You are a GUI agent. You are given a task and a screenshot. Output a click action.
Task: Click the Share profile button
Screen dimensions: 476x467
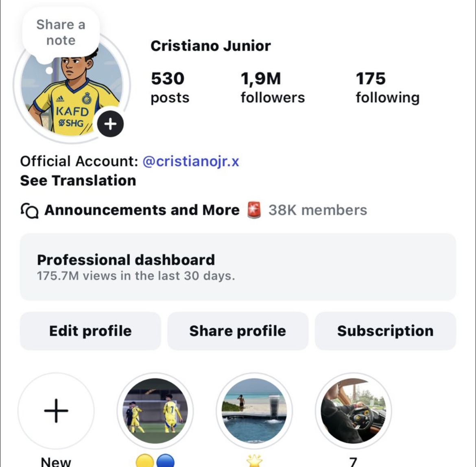[x=238, y=331]
